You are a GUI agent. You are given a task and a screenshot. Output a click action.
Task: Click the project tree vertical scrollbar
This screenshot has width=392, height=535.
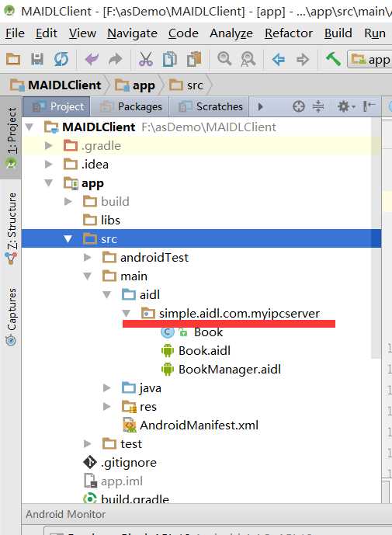pyautogui.click(x=376, y=239)
